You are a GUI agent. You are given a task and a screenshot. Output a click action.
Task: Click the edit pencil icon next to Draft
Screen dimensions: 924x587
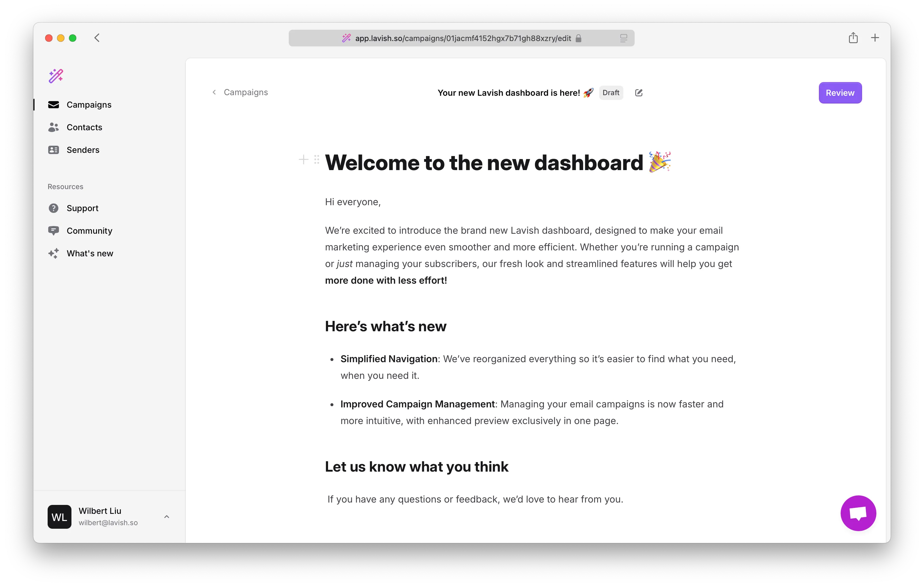point(639,93)
